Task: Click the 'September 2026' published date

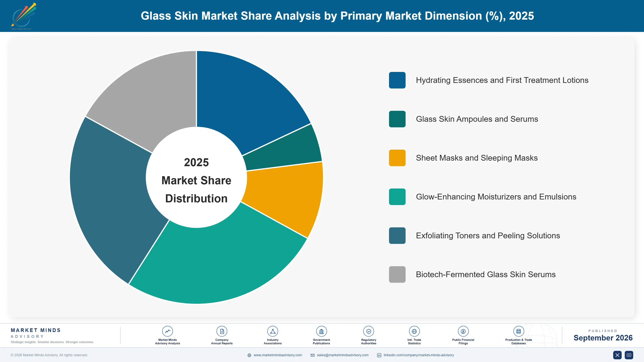Action: click(603, 338)
